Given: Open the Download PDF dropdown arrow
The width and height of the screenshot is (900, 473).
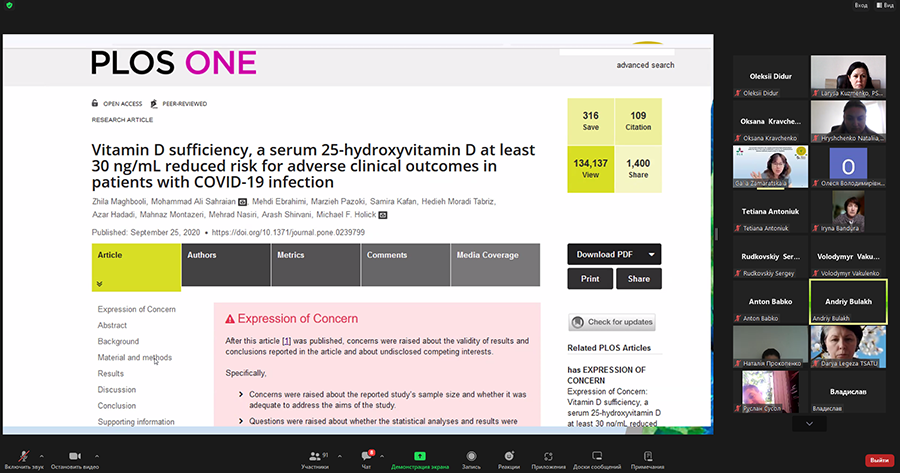Looking at the screenshot, I should tap(651, 254).
